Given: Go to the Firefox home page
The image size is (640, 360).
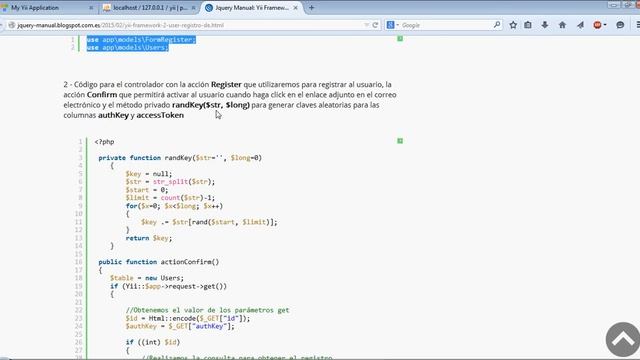Looking at the screenshot, I should 562,25.
